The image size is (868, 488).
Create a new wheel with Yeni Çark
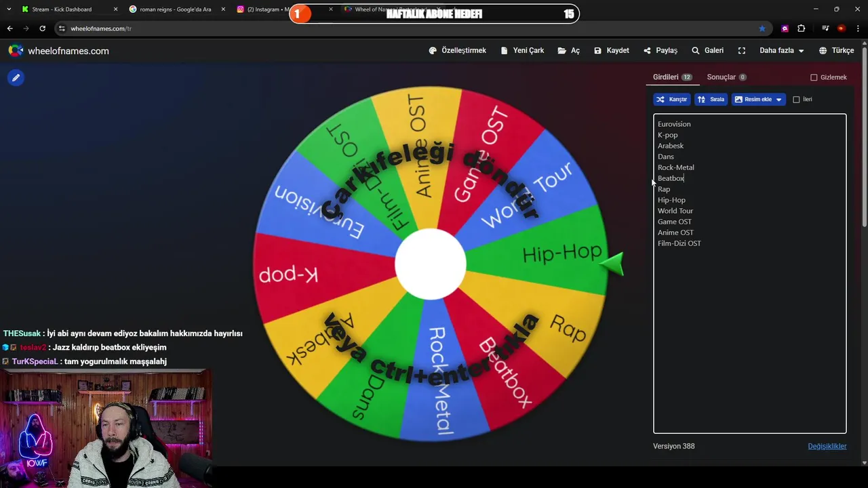pos(522,51)
